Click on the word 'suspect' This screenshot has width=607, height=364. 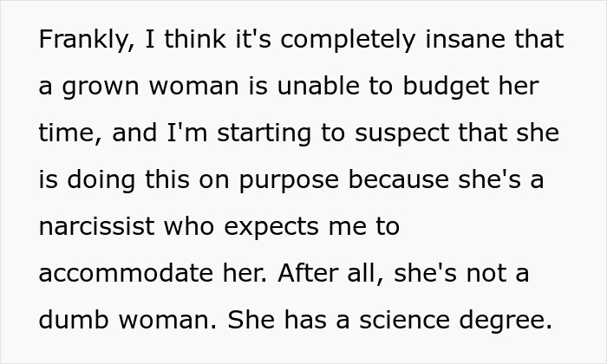401,134
